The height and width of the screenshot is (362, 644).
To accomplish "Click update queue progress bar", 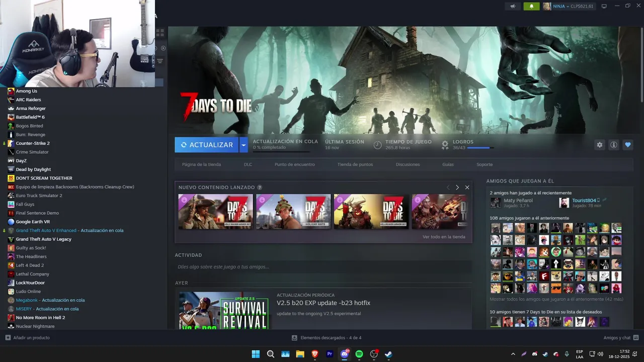I will click(281, 151).
